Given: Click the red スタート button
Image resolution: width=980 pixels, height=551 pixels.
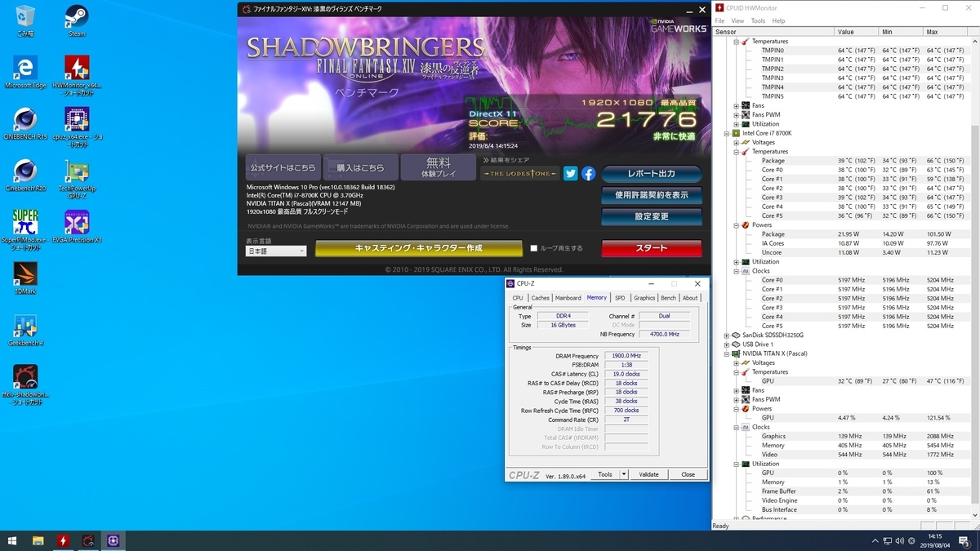Looking at the screenshot, I should (x=651, y=248).
